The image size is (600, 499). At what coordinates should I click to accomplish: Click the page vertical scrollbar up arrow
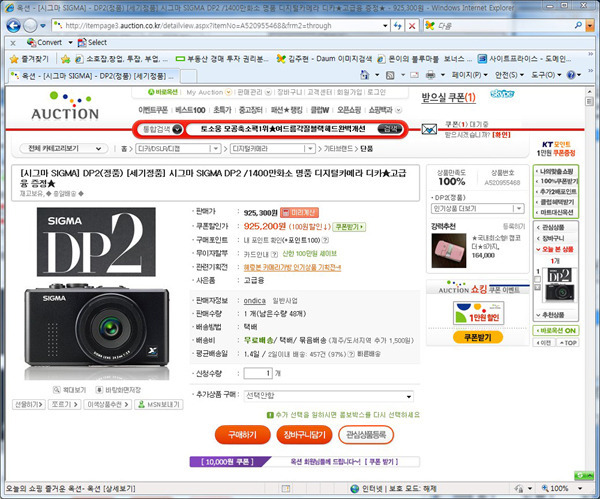tap(589, 92)
